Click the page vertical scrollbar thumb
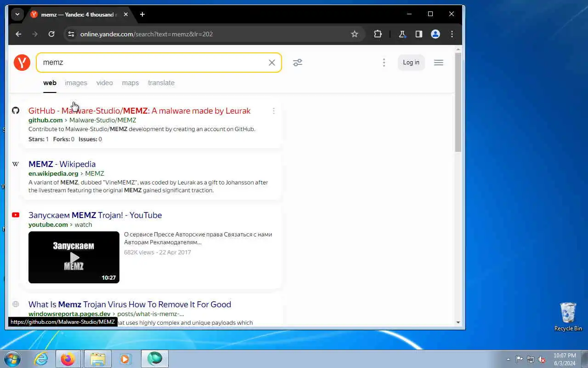The image size is (588, 368). coord(458,102)
